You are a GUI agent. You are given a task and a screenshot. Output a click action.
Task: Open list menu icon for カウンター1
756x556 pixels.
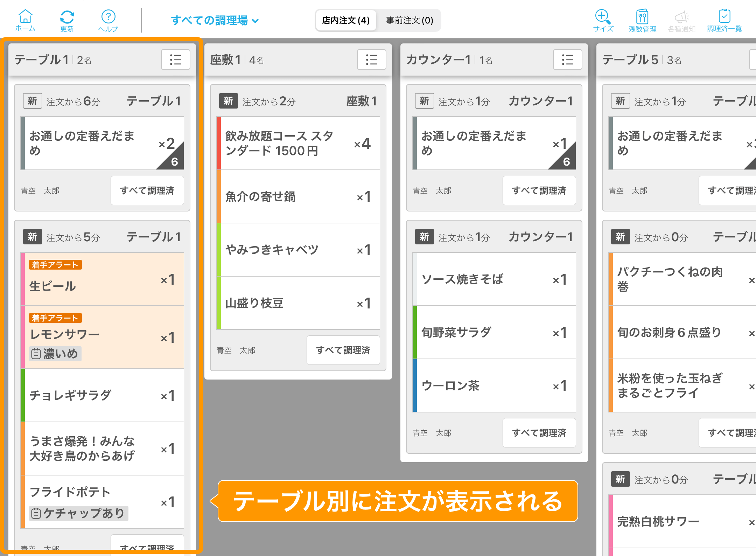[568, 60]
